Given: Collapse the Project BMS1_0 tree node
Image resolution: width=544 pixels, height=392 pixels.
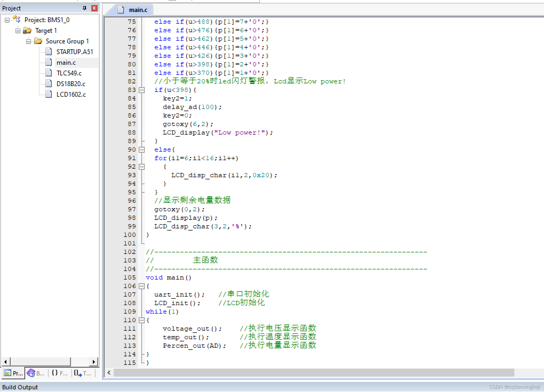Looking at the screenshot, I should click(x=7, y=20).
